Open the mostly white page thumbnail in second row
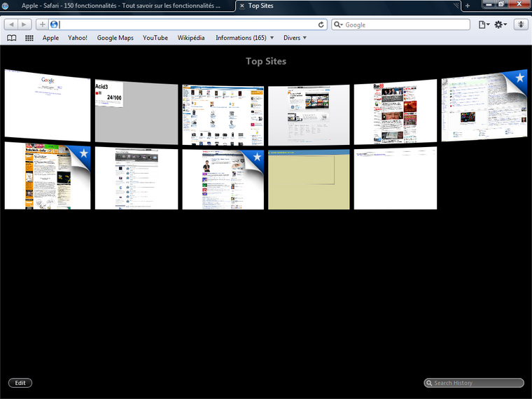Viewport: 532px width, 399px height. coord(395,178)
